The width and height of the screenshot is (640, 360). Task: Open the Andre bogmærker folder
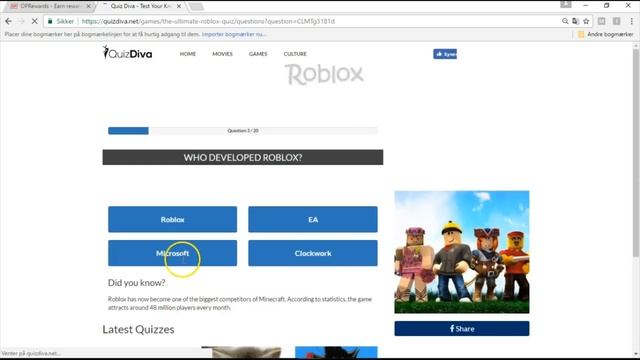(x=606, y=34)
